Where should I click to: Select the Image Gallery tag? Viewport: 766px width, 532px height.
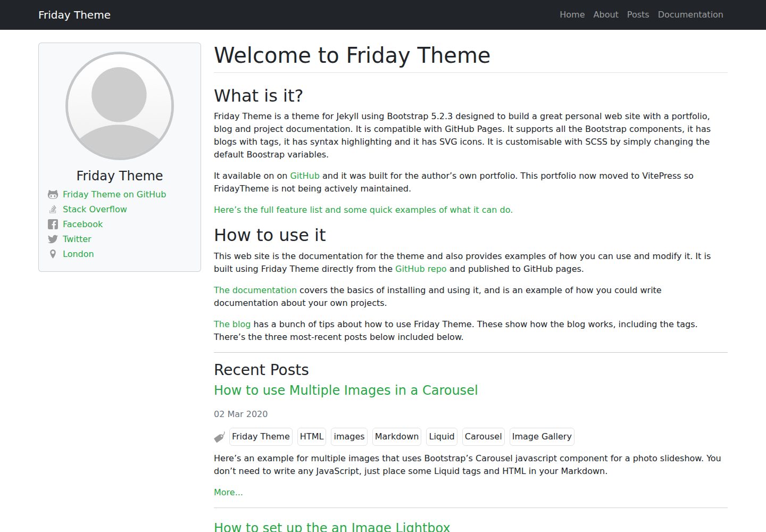542,437
